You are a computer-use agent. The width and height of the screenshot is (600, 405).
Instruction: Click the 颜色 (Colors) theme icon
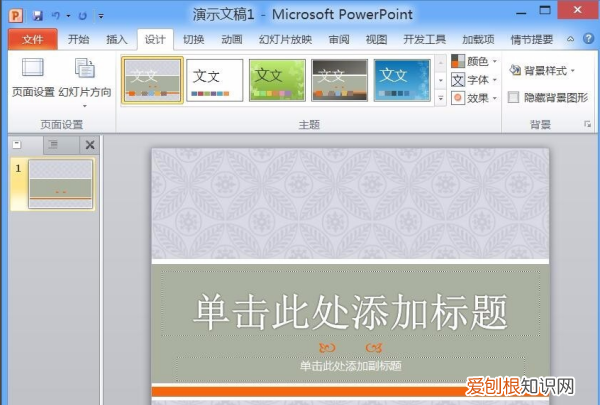(458, 61)
